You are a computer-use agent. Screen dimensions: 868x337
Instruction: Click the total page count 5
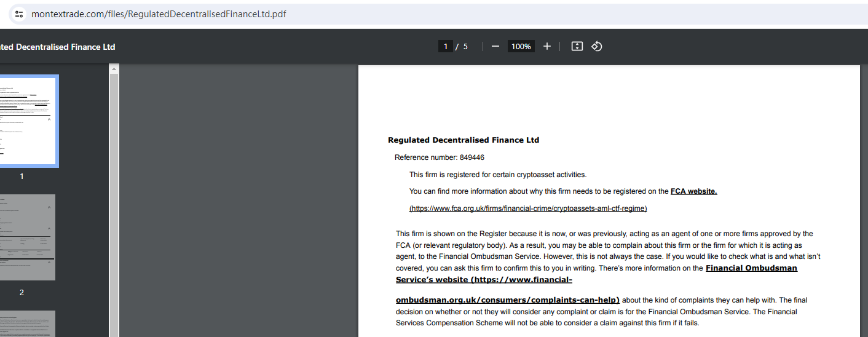465,46
